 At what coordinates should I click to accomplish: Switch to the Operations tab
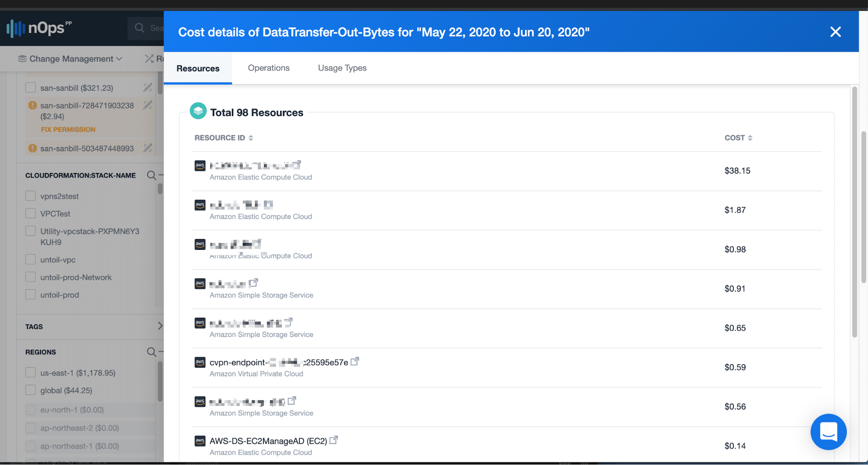pyautogui.click(x=268, y=68)
